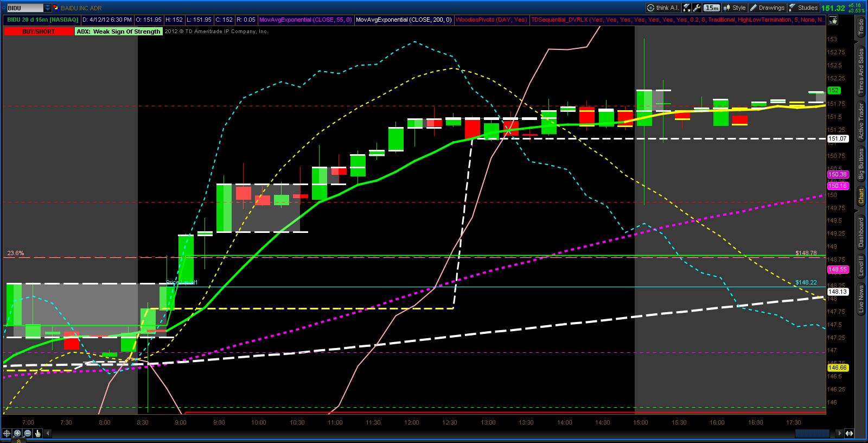
Task: Click the last price 151.32 display
Action: 833,8
